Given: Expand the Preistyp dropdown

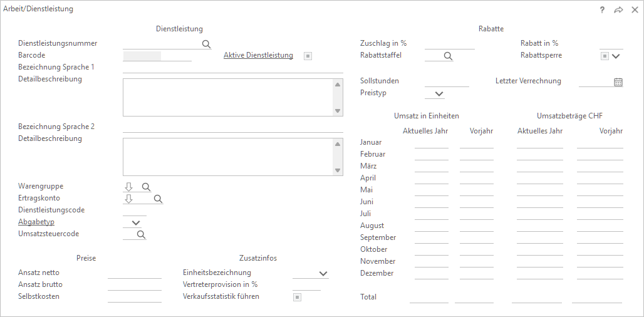Looking at the screenshot, I should point(439,94).
